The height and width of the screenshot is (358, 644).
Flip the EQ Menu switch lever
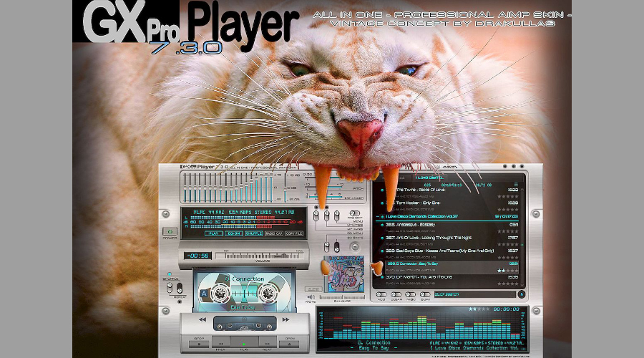coord(326,247)
